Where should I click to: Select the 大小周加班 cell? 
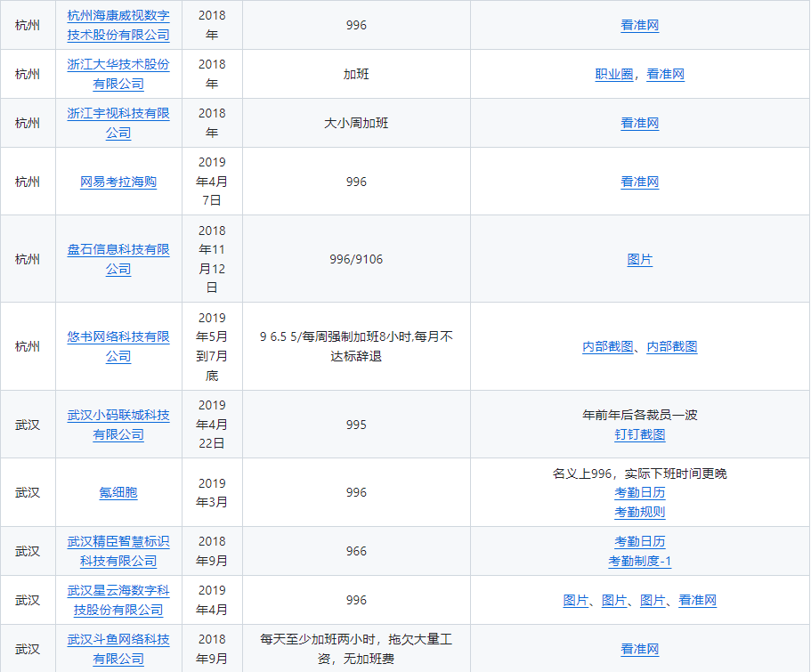356,123
